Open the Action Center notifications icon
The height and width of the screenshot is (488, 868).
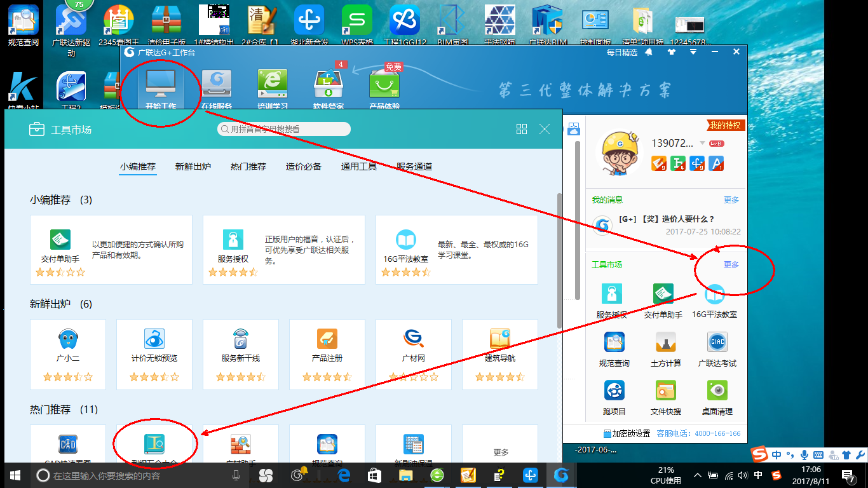pyautogui.click(x=849, y=475)
